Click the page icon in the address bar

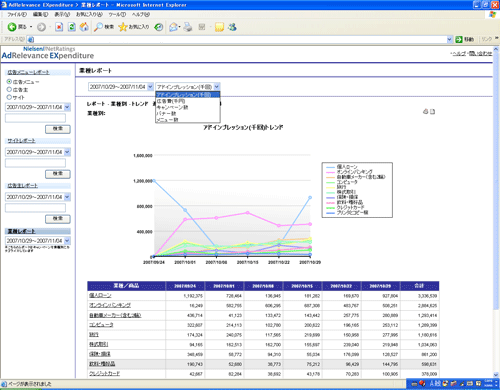[31, 39]
